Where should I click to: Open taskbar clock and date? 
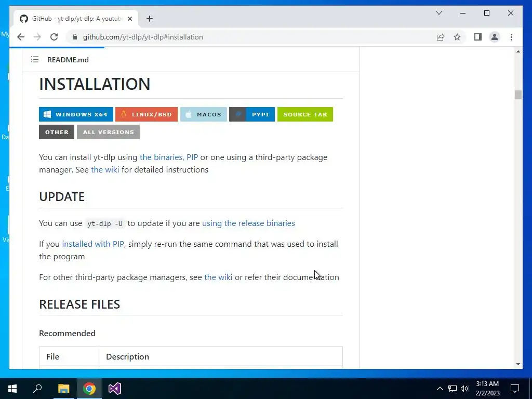tap(487, 389)
